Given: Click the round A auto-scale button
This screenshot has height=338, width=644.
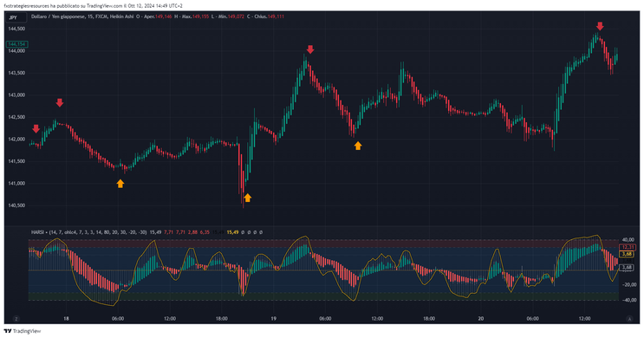Looking at the screenshot, I should pos(629,319).
